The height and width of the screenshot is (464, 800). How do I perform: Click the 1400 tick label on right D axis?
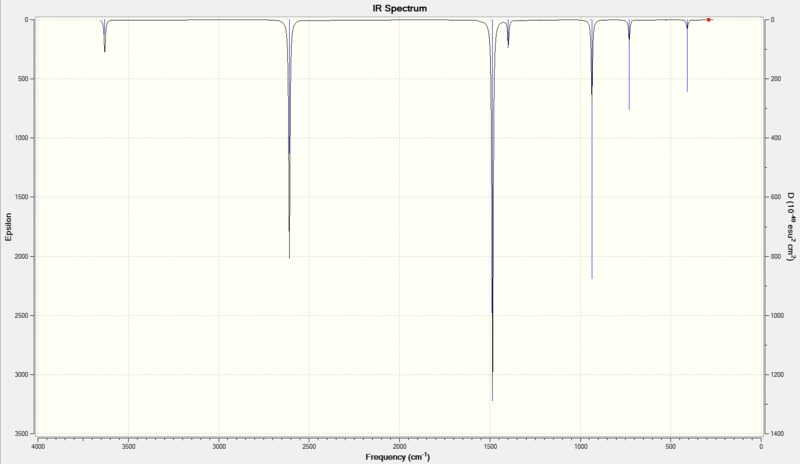coord(778,433)
